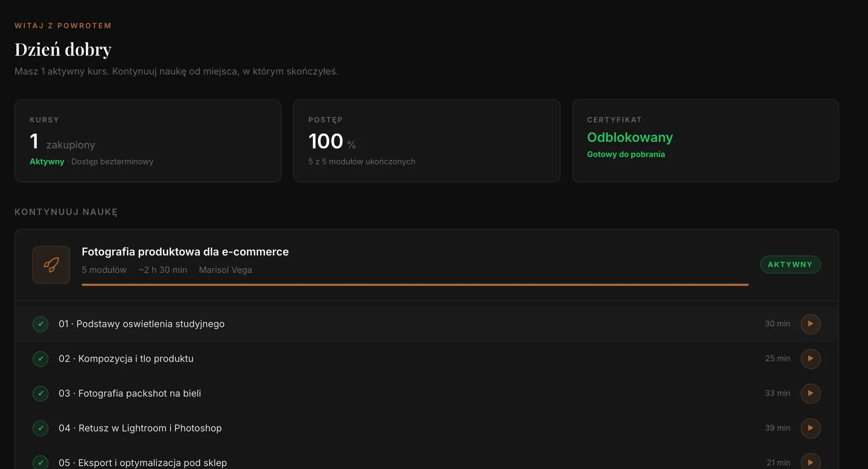Image resolution: width=868 pixels, height=469 pixels.
Task: Open the Kursy summary card
Action: pos(148,141)
